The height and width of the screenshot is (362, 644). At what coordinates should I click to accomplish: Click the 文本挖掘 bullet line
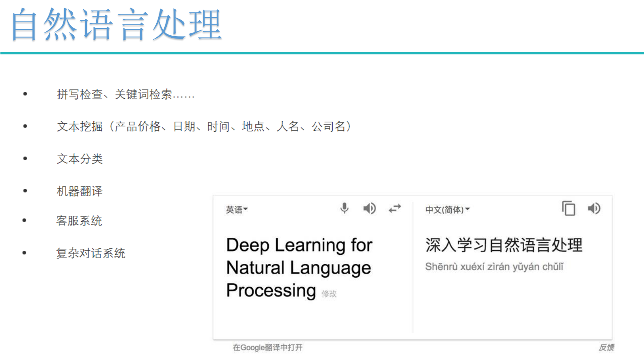coord(204,127)
